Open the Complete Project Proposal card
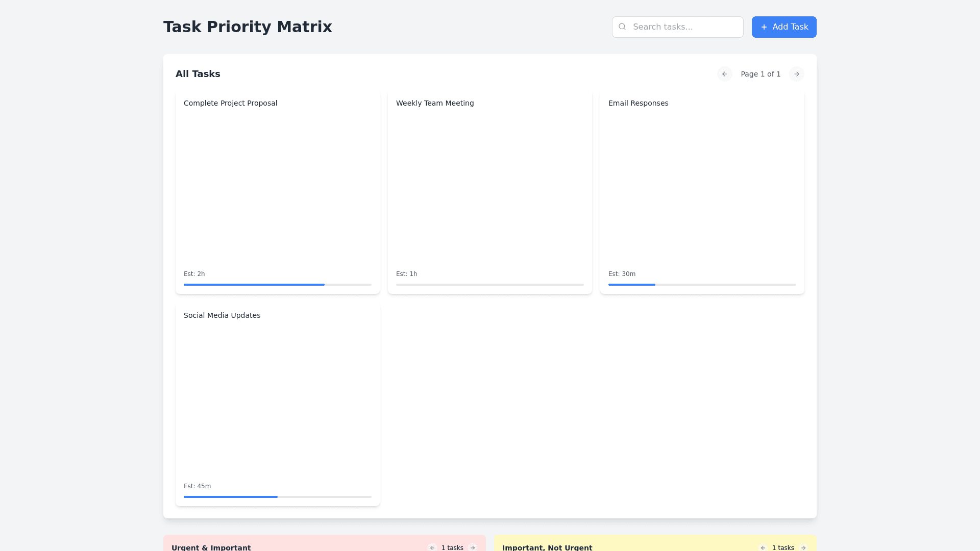Image resolution: width=980 pixels, height=551 pixels. click(277, 189)
